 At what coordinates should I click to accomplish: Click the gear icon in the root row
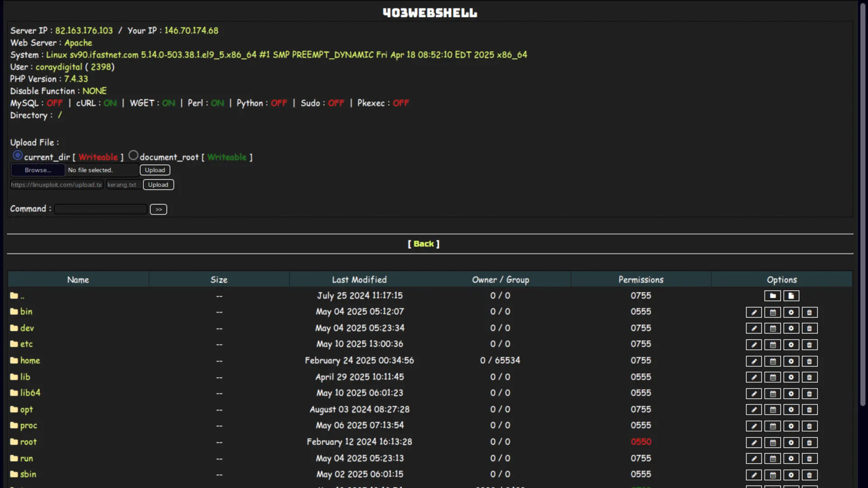tap(791, 442)
